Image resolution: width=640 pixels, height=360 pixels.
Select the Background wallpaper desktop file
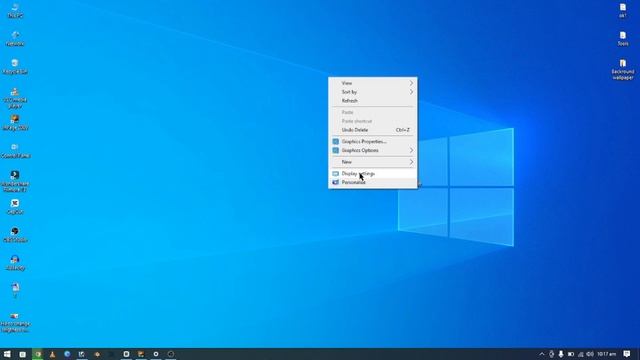(x=623, y=69)
